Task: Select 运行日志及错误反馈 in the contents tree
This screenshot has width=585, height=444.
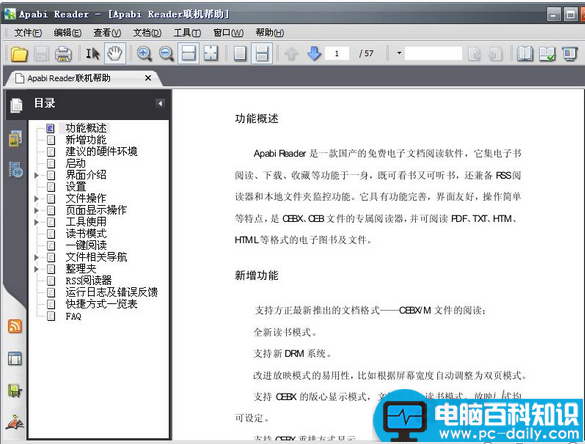Action: (x=112, y=292)
